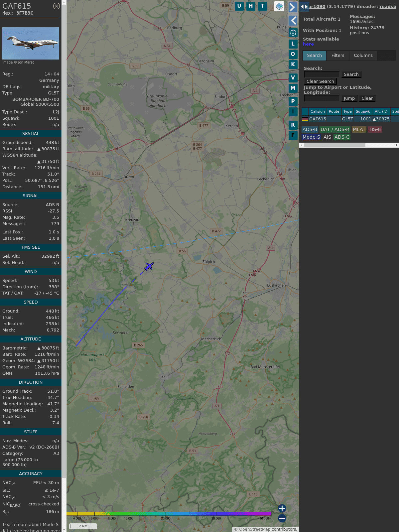Click the Clear Search button
The height and width of the screenshot is (532, 399).
tap(320, 81)
